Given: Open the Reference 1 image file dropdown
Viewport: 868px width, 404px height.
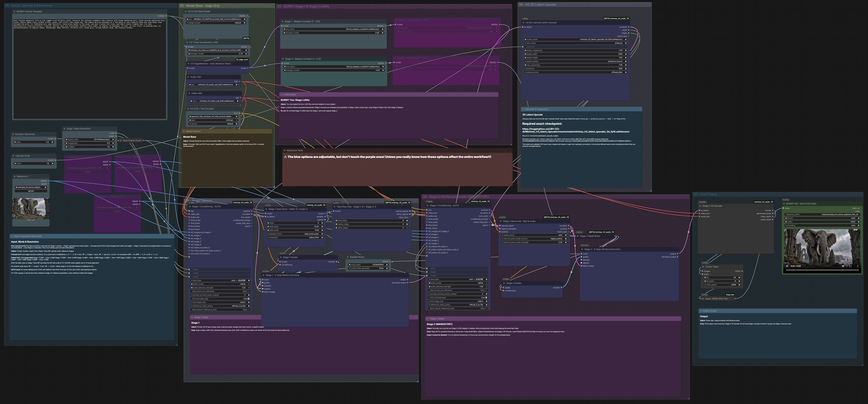Looking at the screenshot, I should click(31, 187).
